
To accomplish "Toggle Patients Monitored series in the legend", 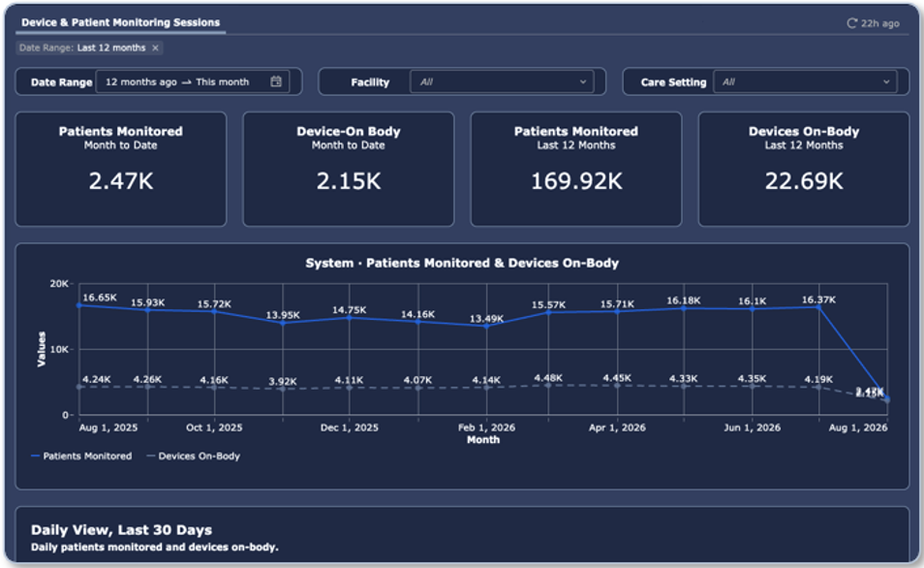I will tap(81, 456).
